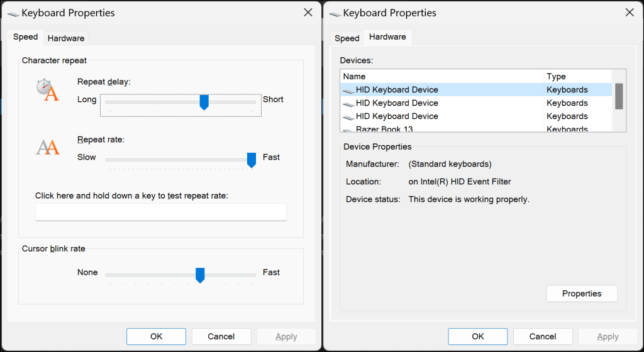
Task: Click keyboard icon in right window title bar
Action: 335,13
